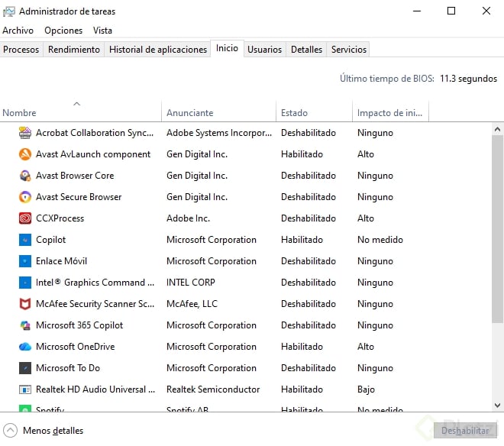Viewport: 504px width, 446px height.
Task: Open the Servicios tab
Action: 349,50
